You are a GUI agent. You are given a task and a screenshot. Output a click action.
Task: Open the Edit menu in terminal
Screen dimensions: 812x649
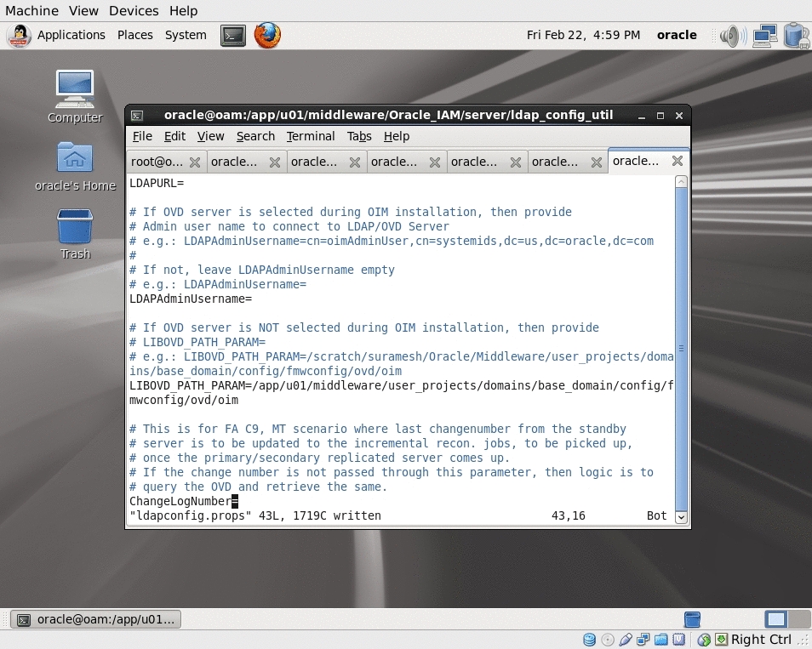(175, 136)
